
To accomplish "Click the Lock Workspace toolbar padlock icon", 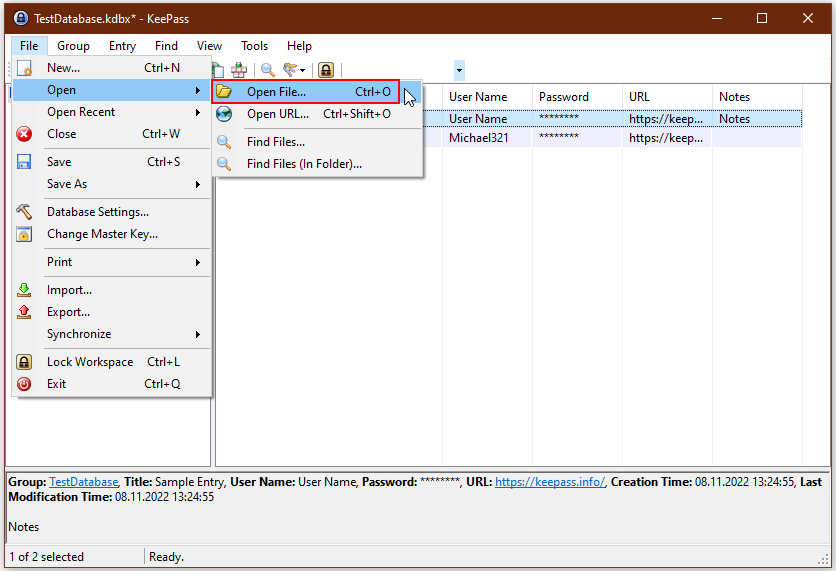I will 326,70.
